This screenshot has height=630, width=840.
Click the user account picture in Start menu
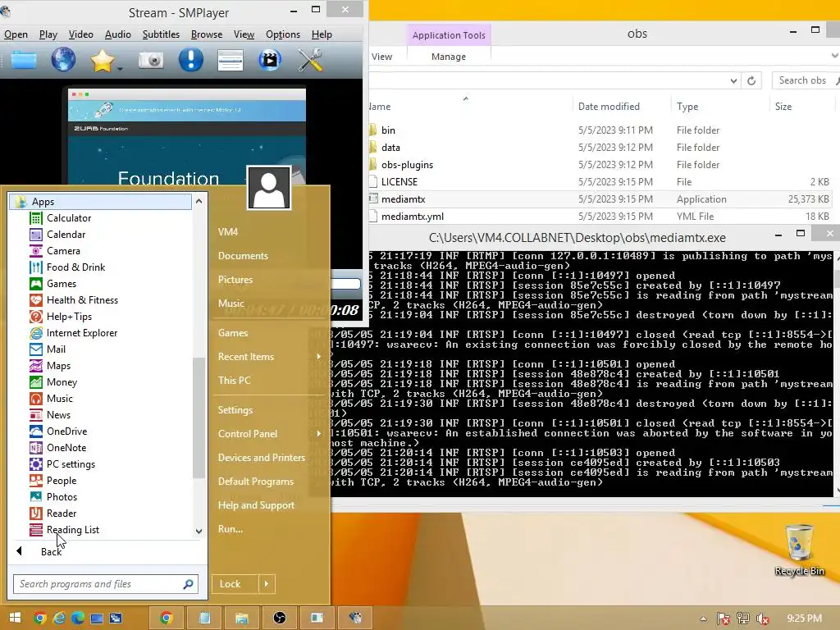(269, 188)
